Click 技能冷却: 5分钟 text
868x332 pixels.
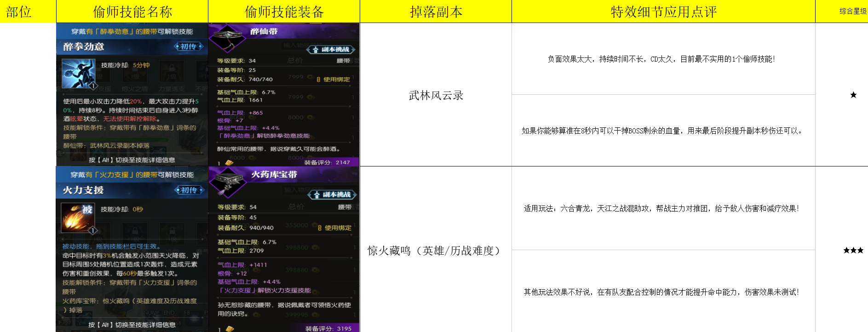pyautogui.click(x=125, y=65)
